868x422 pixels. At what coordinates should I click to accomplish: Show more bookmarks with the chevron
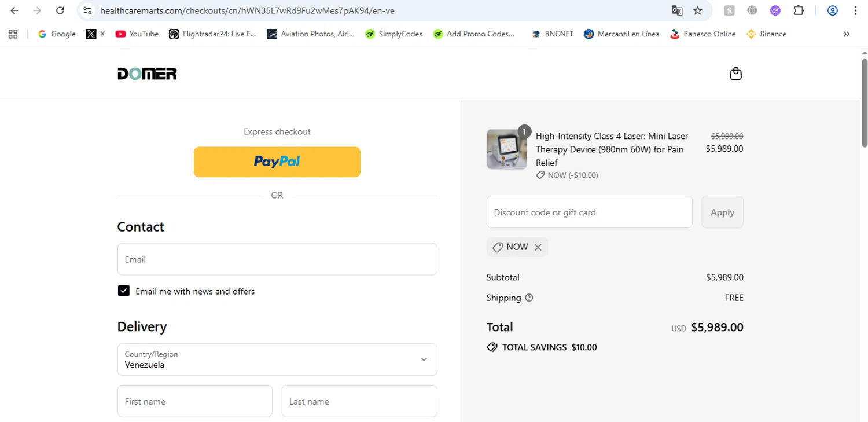tap(846, 34)
